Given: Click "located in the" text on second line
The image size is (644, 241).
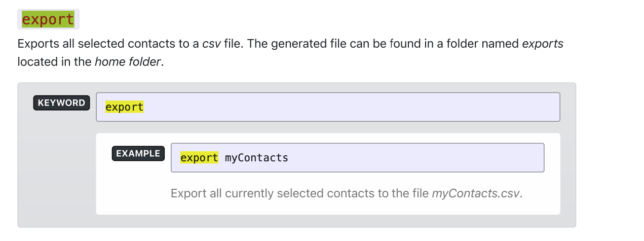Looking at the screenshot, I should tap(55, 62).
